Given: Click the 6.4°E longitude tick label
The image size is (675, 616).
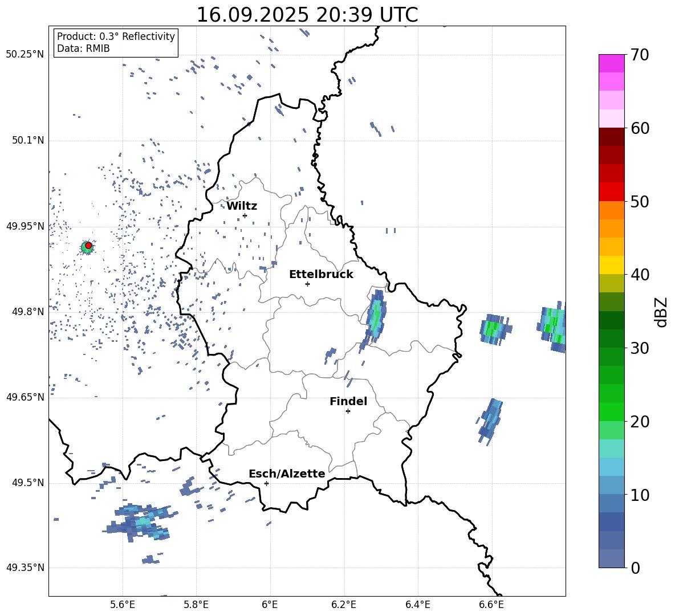Looking at the screenshot, I should [417, 605].
